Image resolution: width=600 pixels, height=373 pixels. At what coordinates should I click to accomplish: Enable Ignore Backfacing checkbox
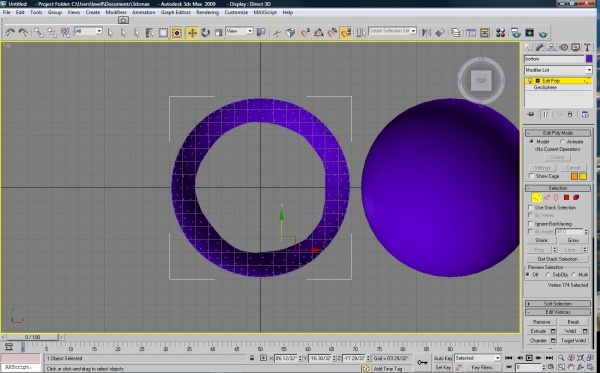point(531,223)
